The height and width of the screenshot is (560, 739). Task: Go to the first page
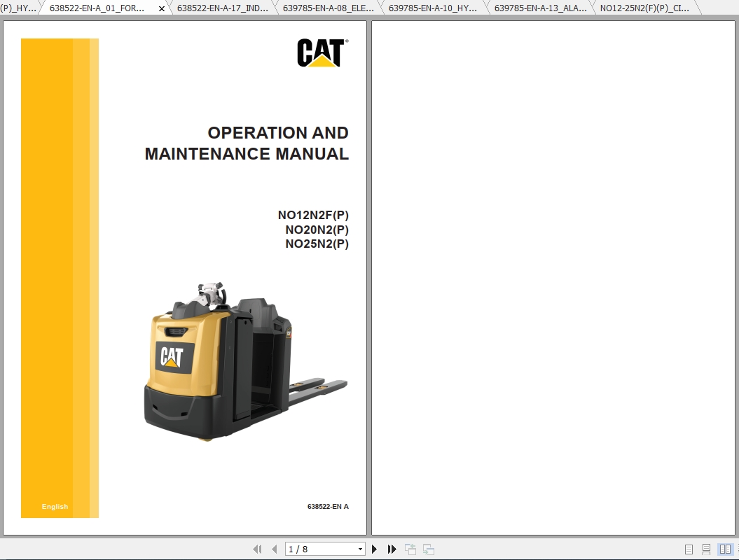coord(257,549)
